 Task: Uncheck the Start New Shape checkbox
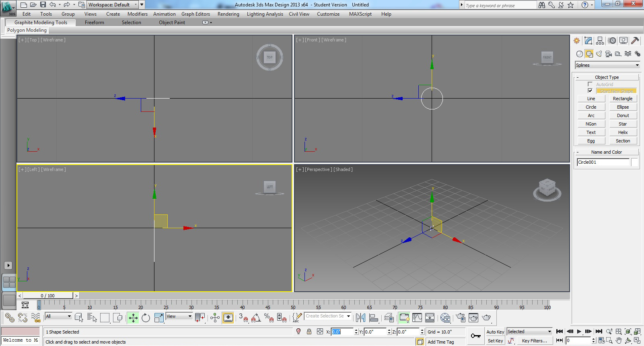[x=590, y=91]
